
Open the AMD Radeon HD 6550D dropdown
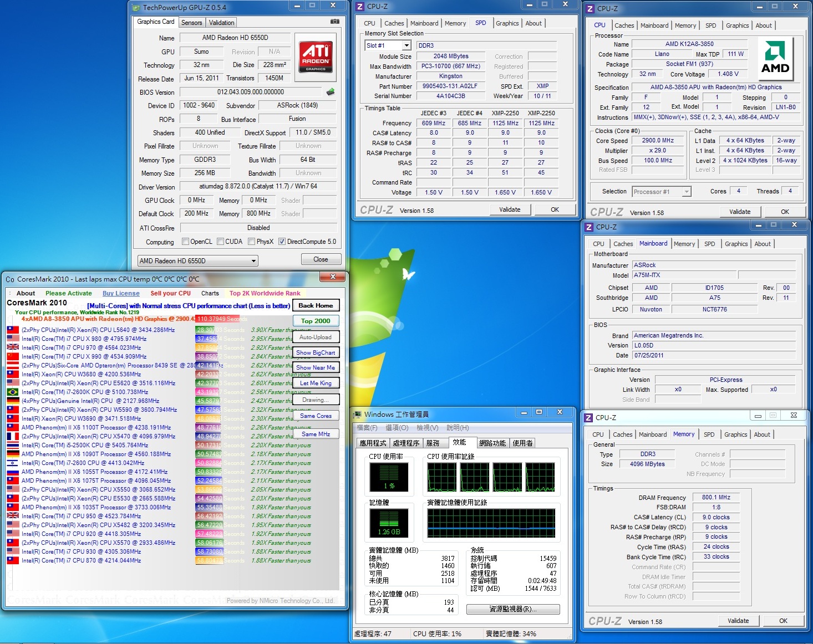[x=198, y=261]
